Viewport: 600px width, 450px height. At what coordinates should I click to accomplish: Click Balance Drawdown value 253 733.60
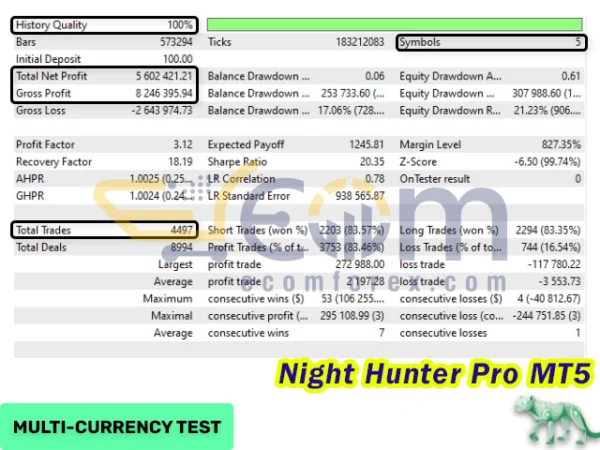click(x=352, y=93)
